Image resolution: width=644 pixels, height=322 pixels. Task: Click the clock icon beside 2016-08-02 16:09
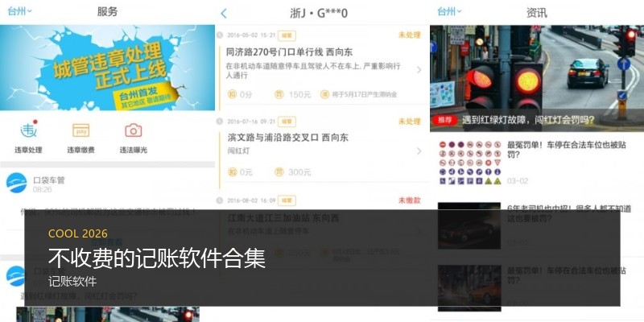(219, 200)
